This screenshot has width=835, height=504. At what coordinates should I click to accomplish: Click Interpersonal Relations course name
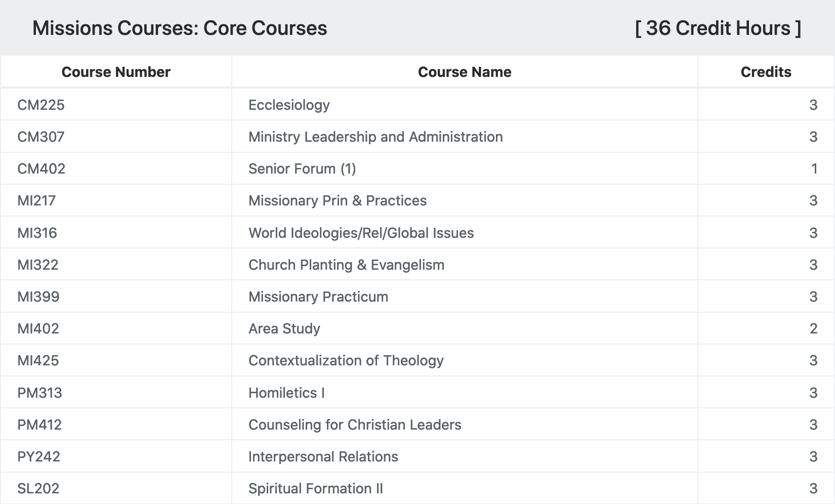click(323, 456)
